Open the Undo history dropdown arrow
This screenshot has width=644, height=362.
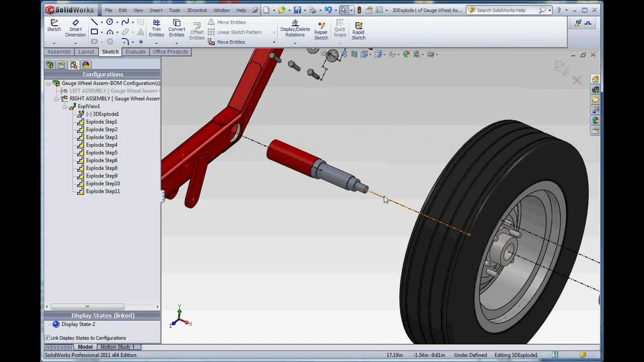click(335, 10)
